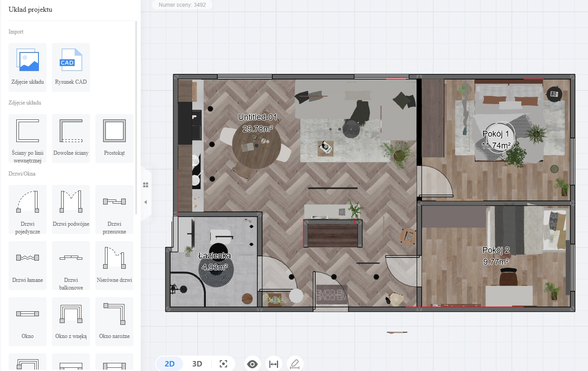The width and height of the screenshot is (588, 371).
Task: Select the Drzwi podwójne door tool
Action: [71, 202]
